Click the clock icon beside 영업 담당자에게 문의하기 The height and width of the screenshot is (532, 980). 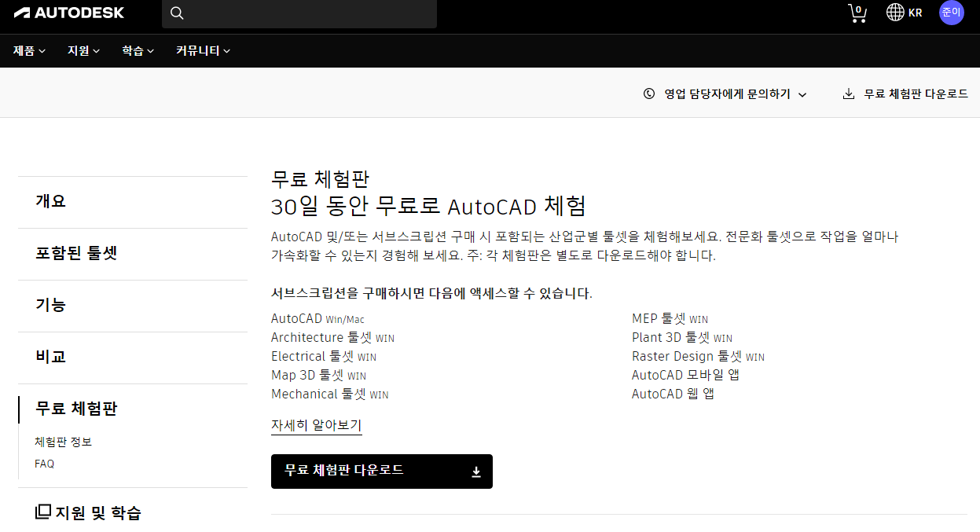pos(649,94)
